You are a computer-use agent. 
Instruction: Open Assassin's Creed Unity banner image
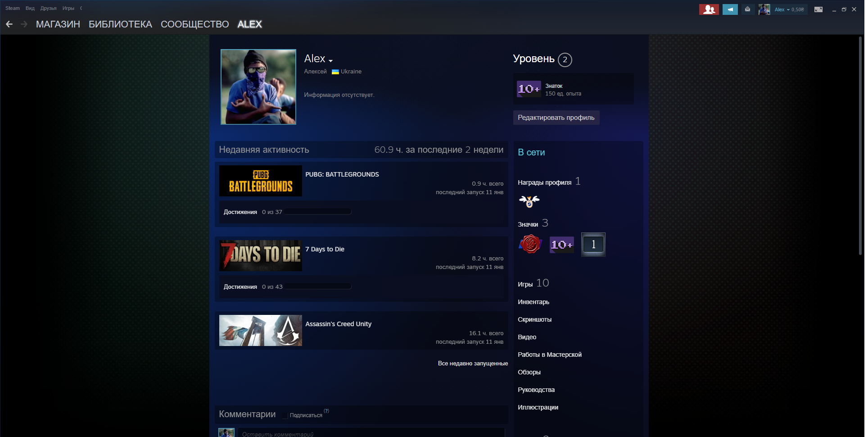260,331
